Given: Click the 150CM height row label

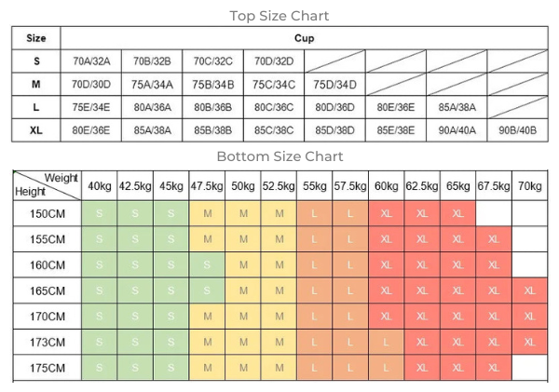Looking at the screenshot, I should pos(48,214).
